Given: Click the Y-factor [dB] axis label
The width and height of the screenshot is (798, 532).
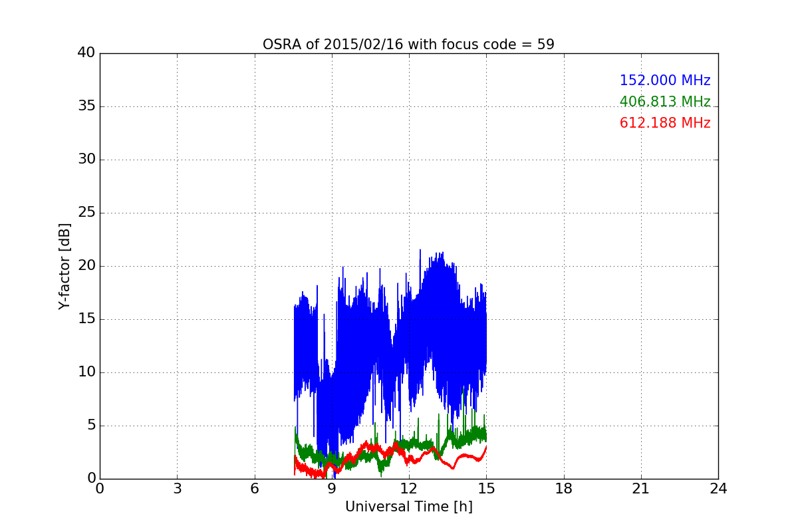Looking at the screenshot, I should (x=65, y=266).
